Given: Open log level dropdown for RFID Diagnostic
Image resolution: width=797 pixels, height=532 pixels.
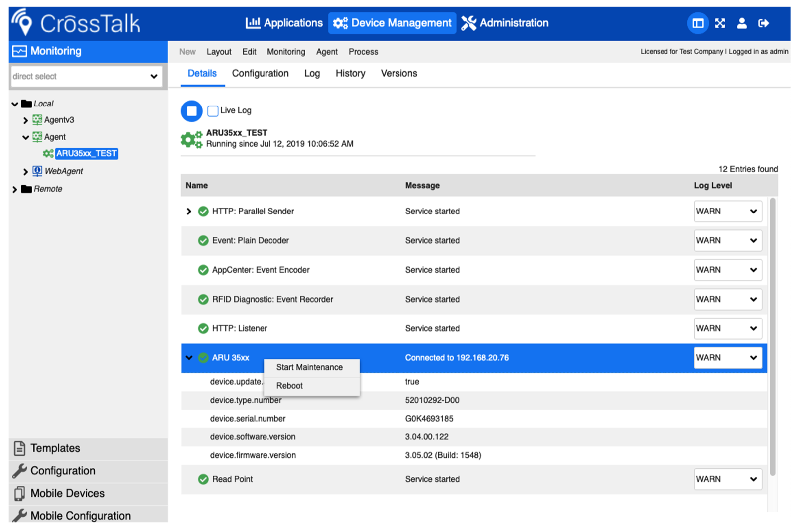Looking at the screenshot, I should coord(728,299).
